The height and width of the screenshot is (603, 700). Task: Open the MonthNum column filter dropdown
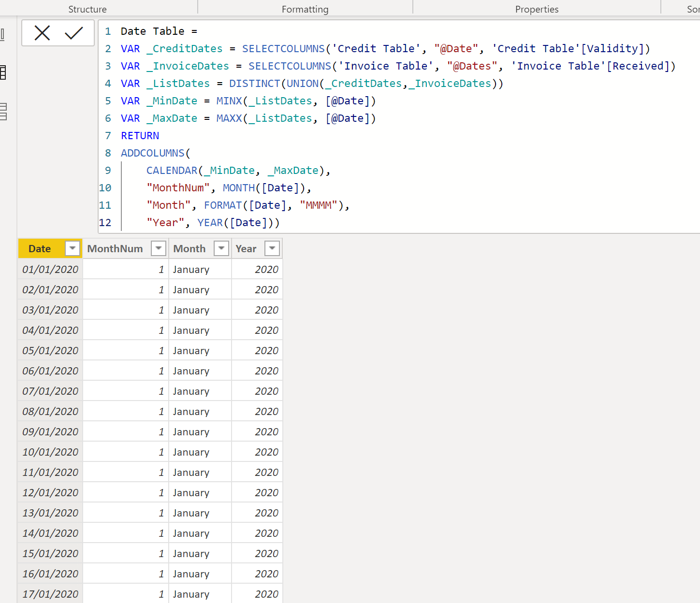159,248
